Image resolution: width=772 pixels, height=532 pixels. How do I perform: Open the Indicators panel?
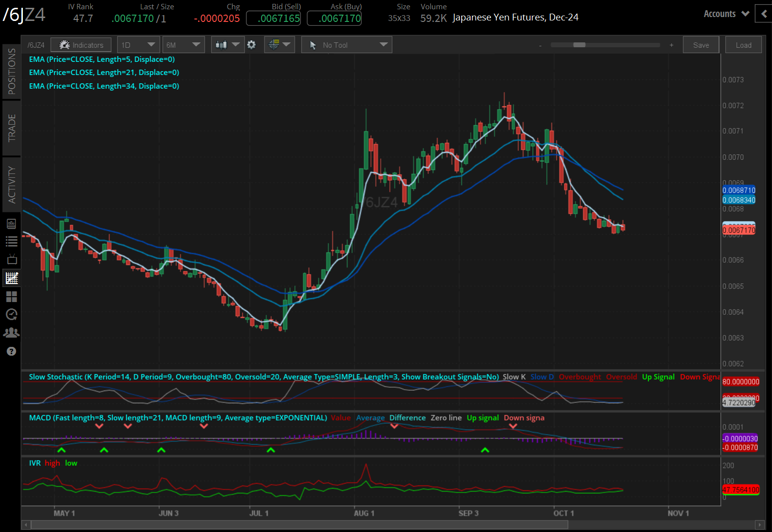tap(81, 45)
